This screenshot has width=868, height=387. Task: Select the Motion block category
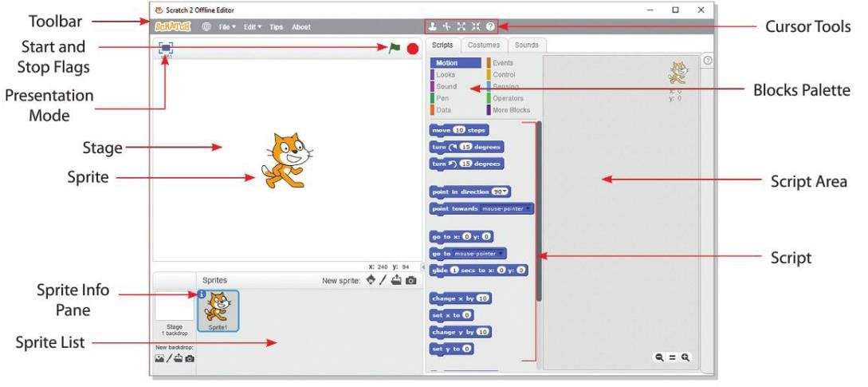click(456, 63)
